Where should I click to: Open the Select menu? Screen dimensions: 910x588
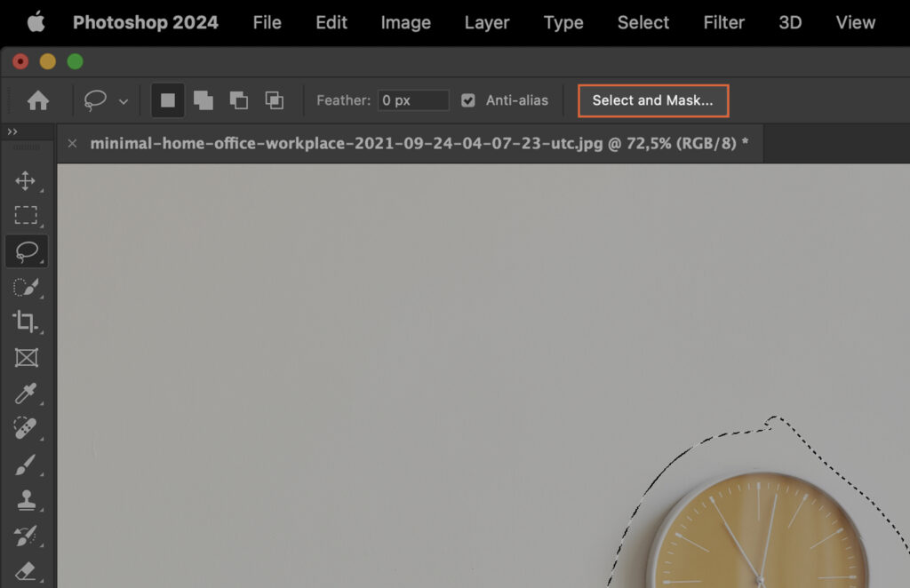(643, 22)
